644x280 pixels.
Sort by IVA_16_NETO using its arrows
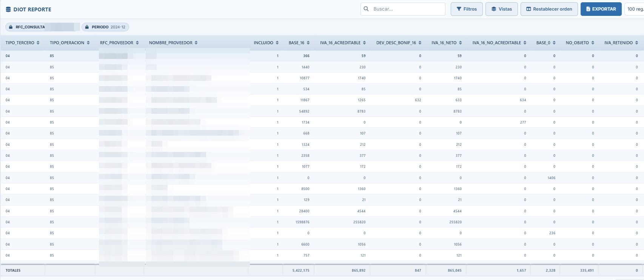(x=461, y=43)
